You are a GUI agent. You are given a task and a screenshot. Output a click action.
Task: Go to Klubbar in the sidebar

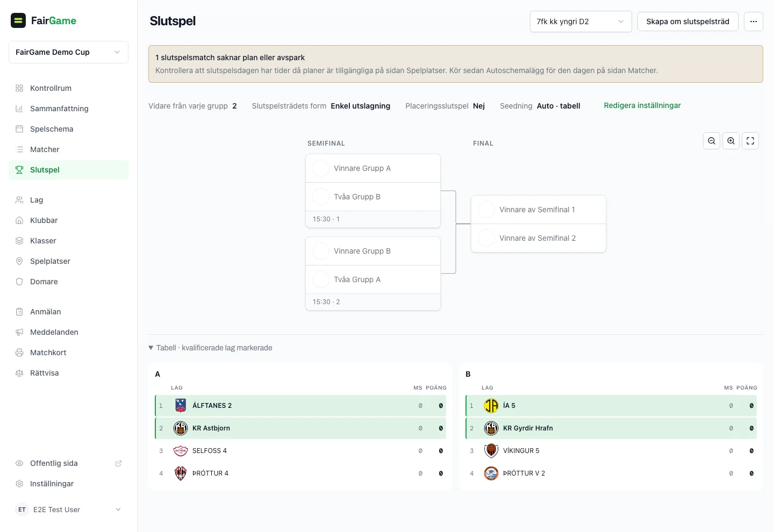[68, 220]
